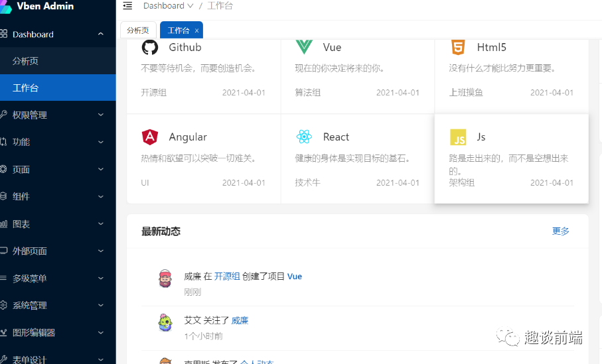Viewport: 602px width, 364px height.
Task: Expand the 图形编辑器 menu chevron
Action: [101, 333]
